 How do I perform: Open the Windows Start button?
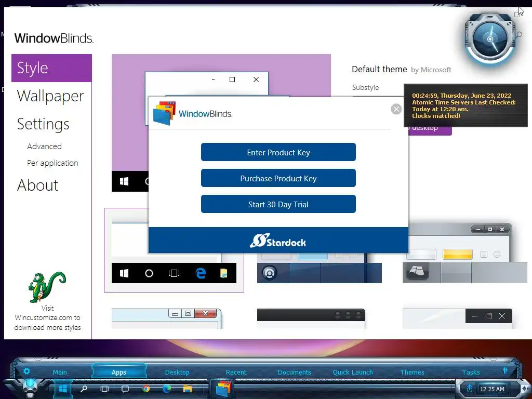click(63, 389)
